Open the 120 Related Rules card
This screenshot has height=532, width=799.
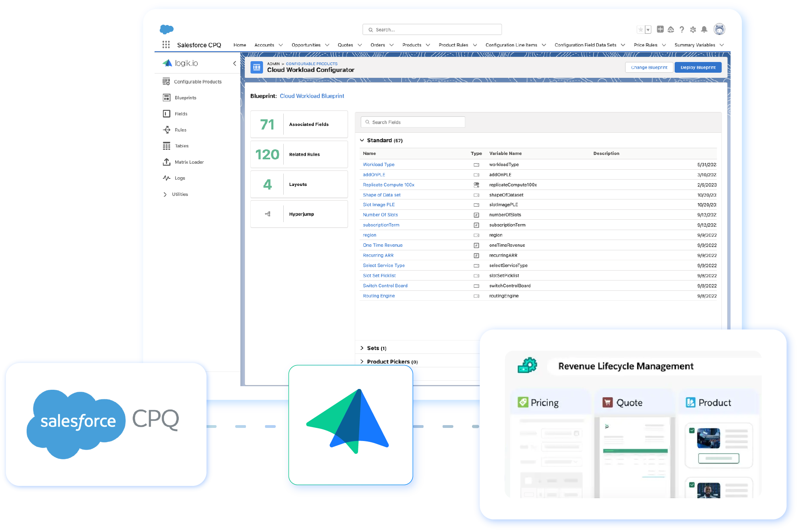299,154
